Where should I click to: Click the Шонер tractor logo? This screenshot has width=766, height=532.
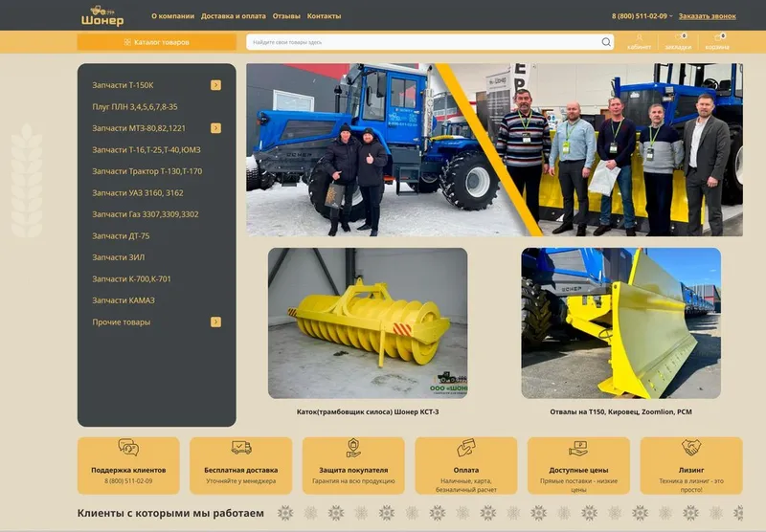tap(102, 15)
